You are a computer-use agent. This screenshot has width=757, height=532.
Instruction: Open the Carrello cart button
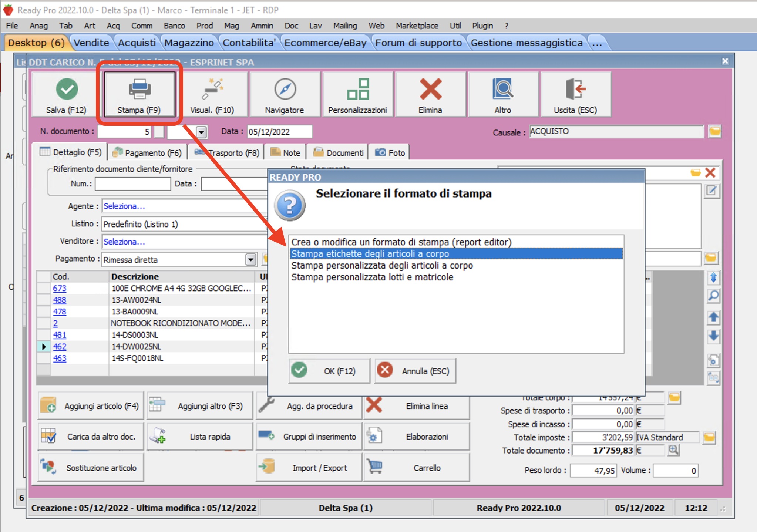pos(417,468)
